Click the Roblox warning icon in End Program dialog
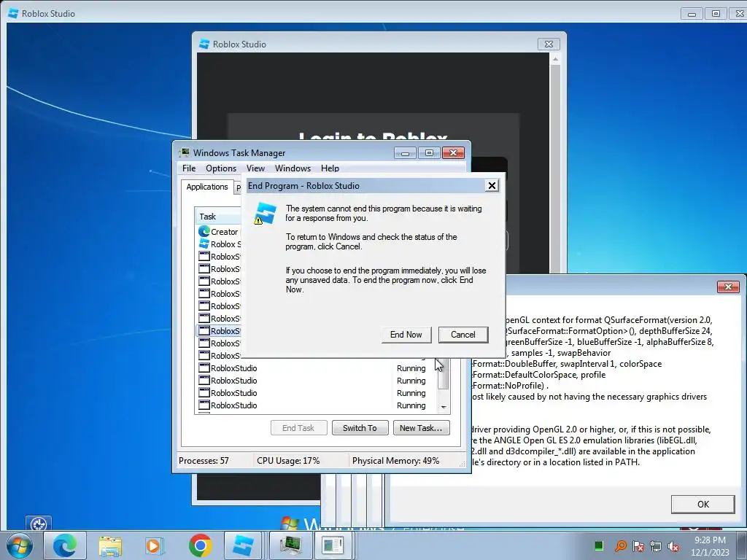Viewport: 747px width, 560px height. point(265,214)
